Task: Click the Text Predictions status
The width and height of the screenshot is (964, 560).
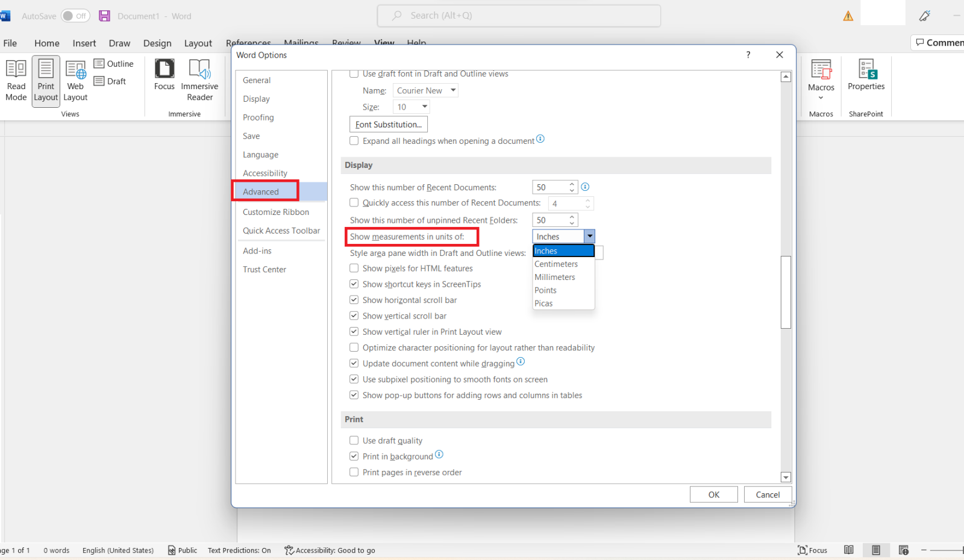Action: tap(239, 550)
